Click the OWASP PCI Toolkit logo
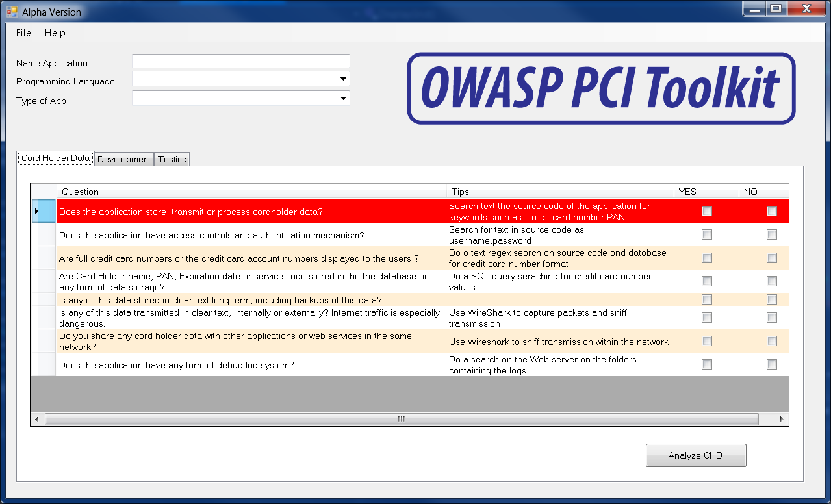Viewport: 831px width, 504px height. click(x=601, y=88)
